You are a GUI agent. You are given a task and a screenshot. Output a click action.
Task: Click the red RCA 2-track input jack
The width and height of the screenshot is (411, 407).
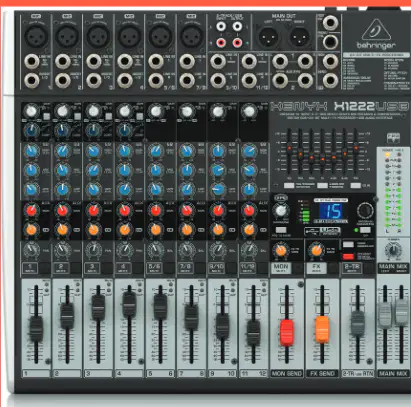[x=221, y=42]
